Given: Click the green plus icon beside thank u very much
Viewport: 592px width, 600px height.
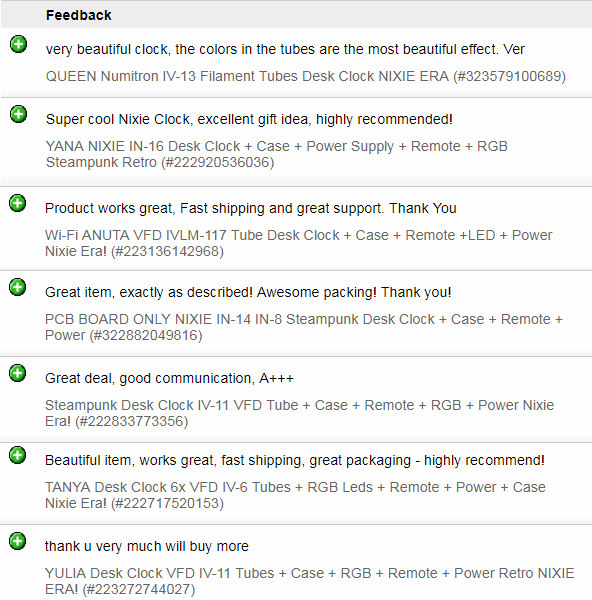Looking at the screenshot, I should click(18, 541).
